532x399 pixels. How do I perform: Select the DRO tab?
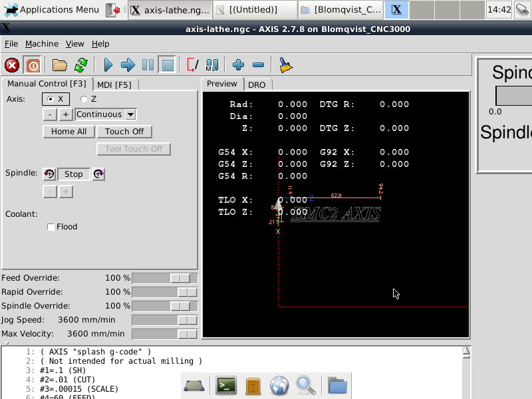click(x=257, y=84)
